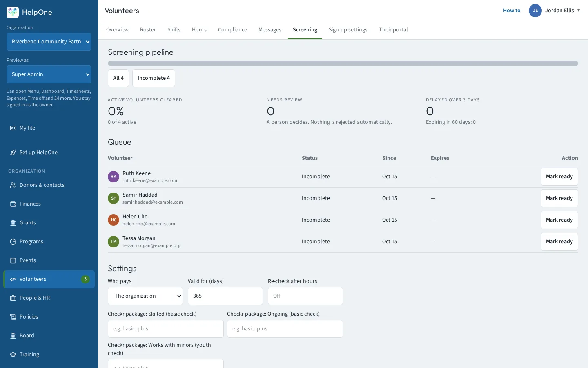Click the Training graduation cap icon

point(13,355)
